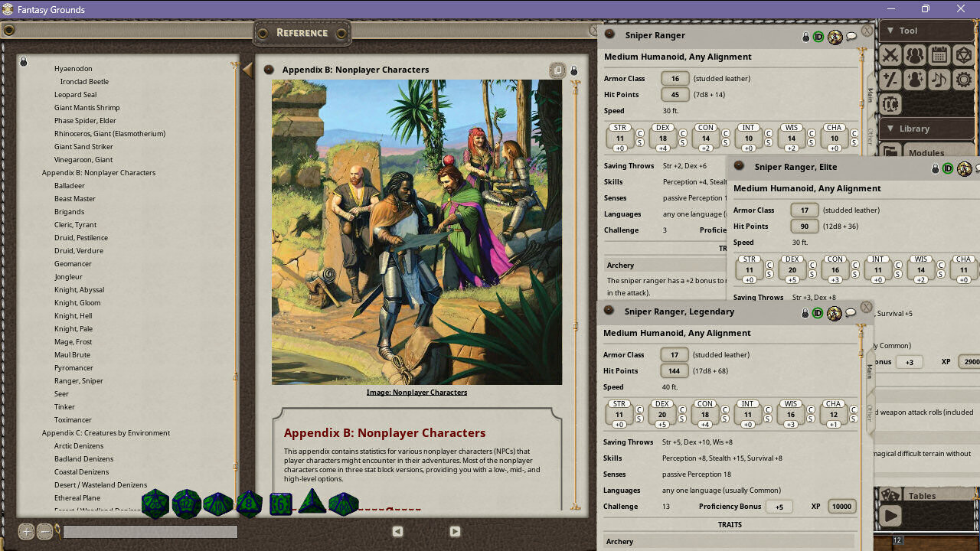Open the Combat Tracker crossed-swords tool
This screenshot has height=551, width=980.
point(890,55)
